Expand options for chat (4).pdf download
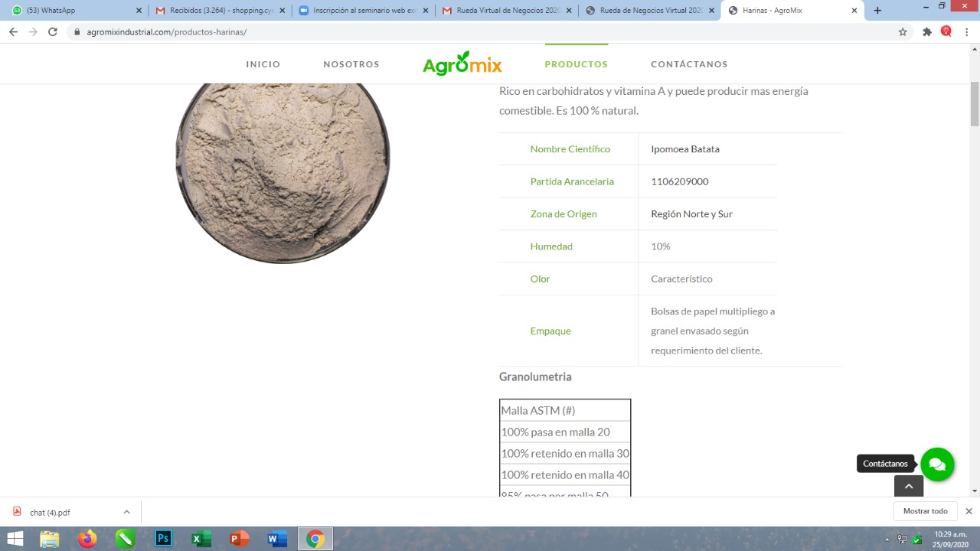Image resolution: width=980 pixels, height=551 pixels. tap(126, 512)
